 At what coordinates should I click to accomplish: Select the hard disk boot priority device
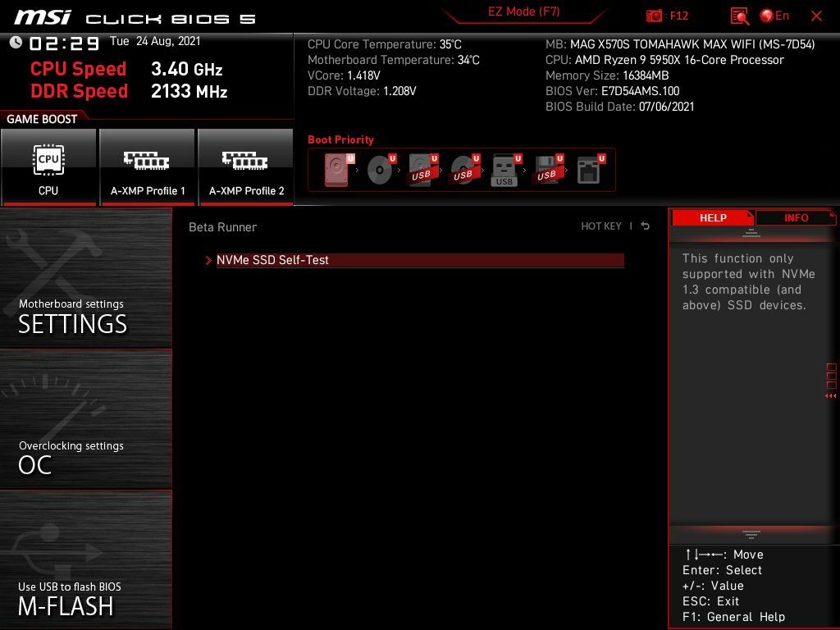click(x=337, y=170)
